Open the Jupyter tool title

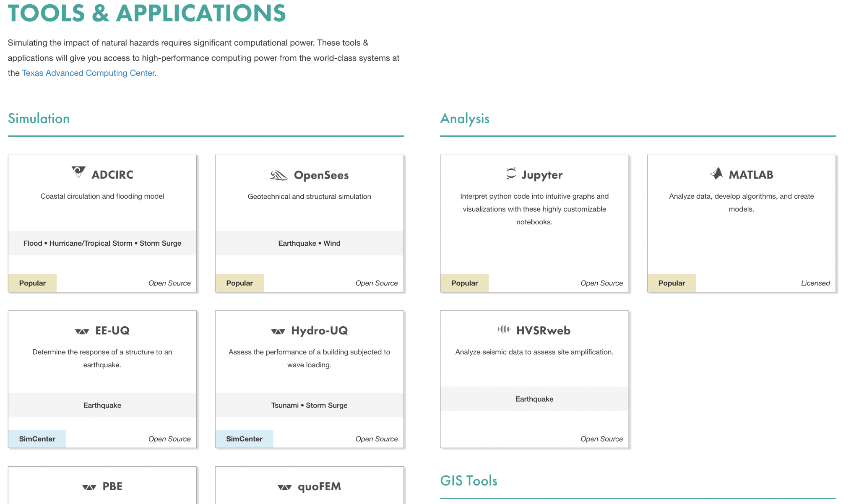pos(542,175)
